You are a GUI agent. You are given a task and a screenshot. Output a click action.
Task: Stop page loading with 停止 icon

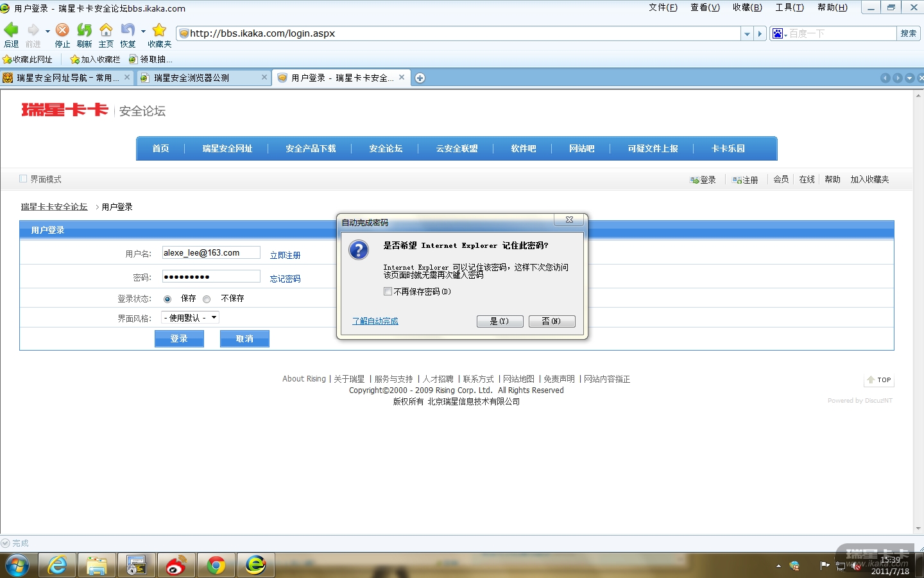[62, 30]
